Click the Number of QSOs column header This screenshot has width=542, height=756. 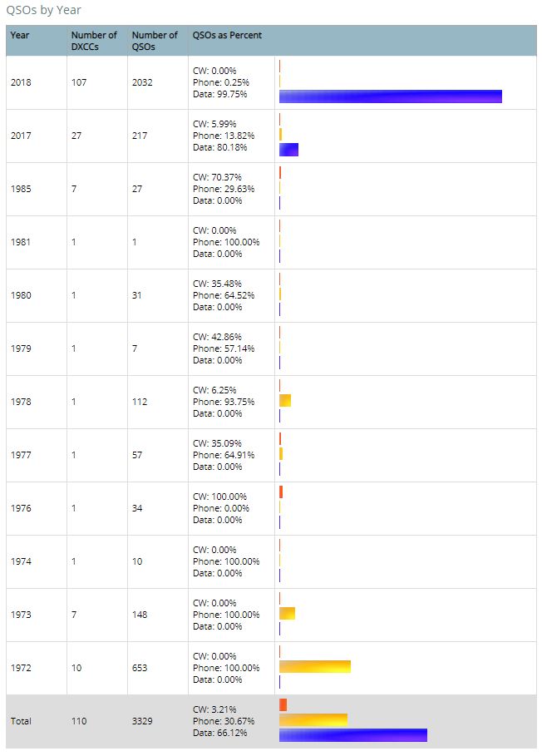coord(155,41)
